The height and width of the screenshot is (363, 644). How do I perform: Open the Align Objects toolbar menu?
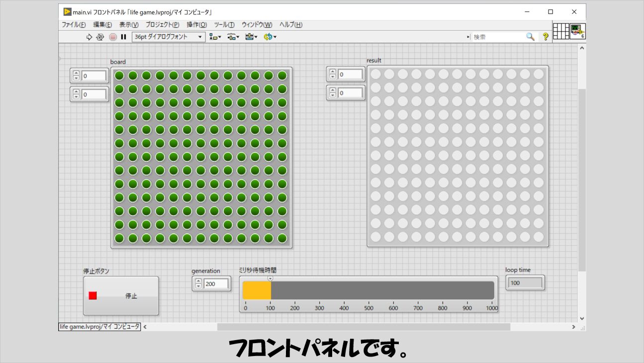coord(215,37)
